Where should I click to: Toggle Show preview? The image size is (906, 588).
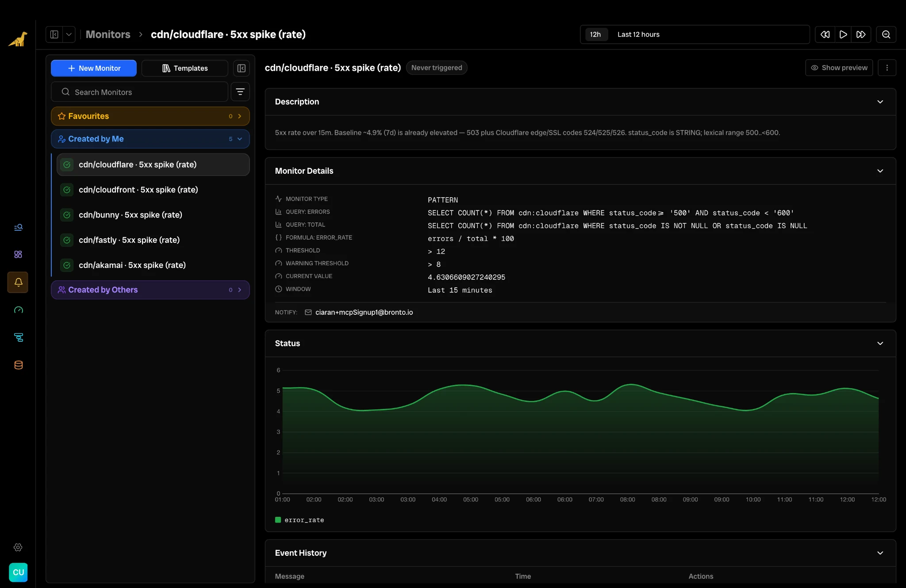[839, 68]
